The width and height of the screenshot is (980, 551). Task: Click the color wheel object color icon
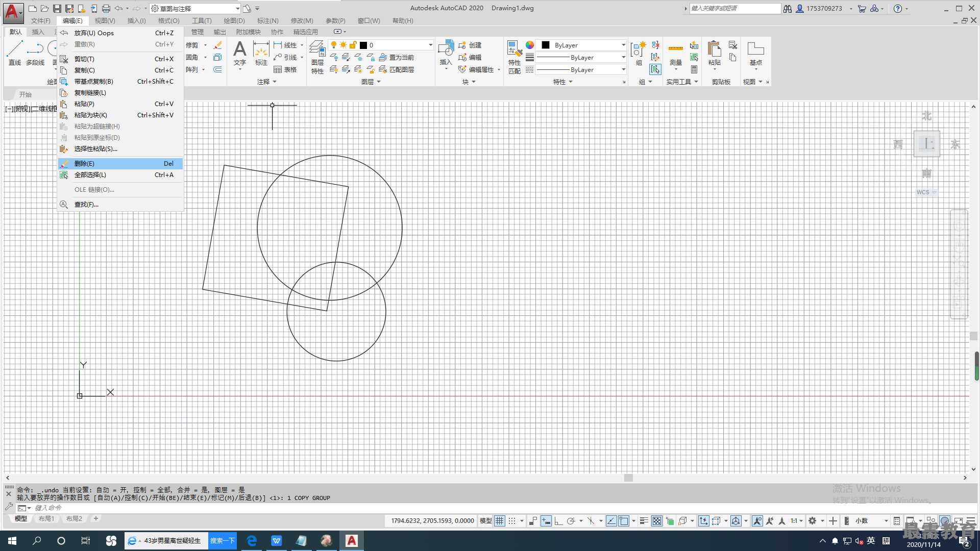click(530, 45)
